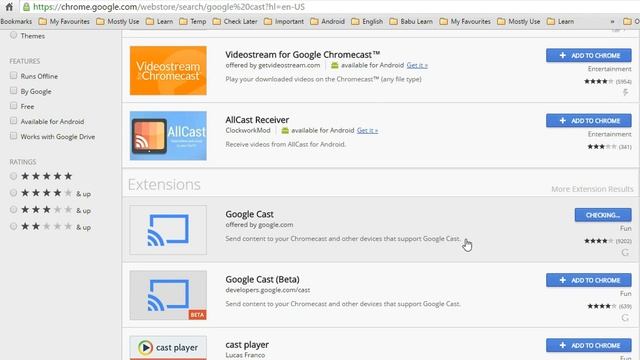The image size is (640, 360).
Task: Tick the Works with Google Drive checkbox
Action: click(13, 136)
